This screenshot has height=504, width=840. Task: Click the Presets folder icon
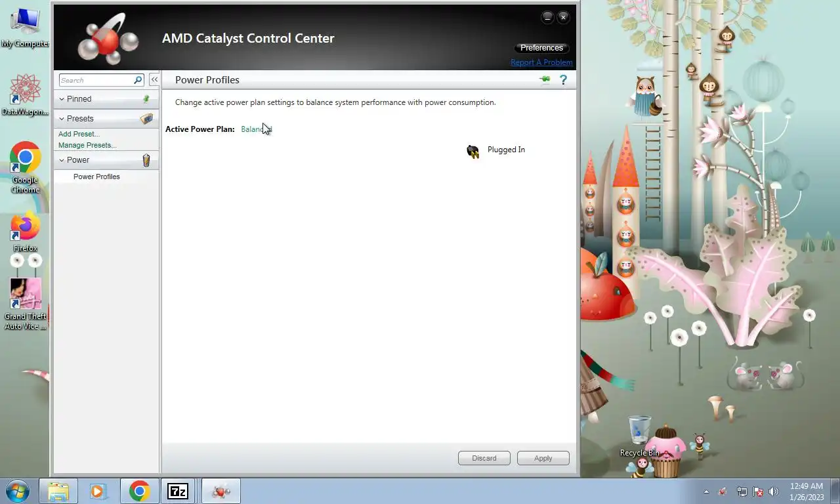[x=146, y=119]
